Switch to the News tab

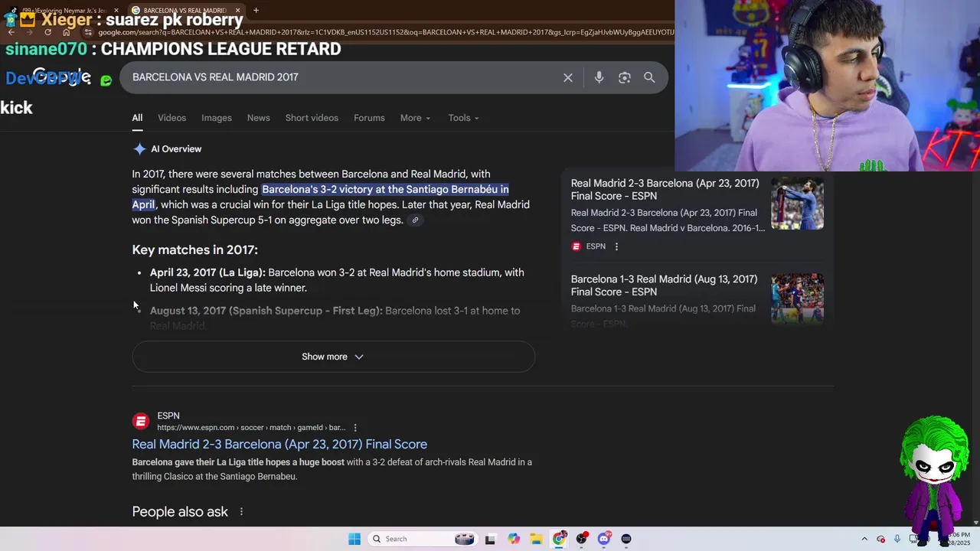coord(258,118)
